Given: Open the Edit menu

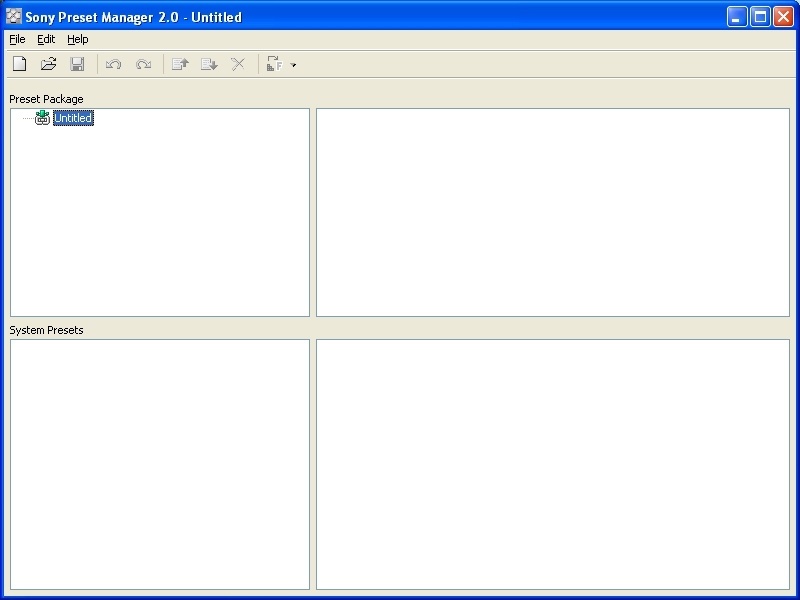Looking at the screenshot, I should (x=46, y=39).
